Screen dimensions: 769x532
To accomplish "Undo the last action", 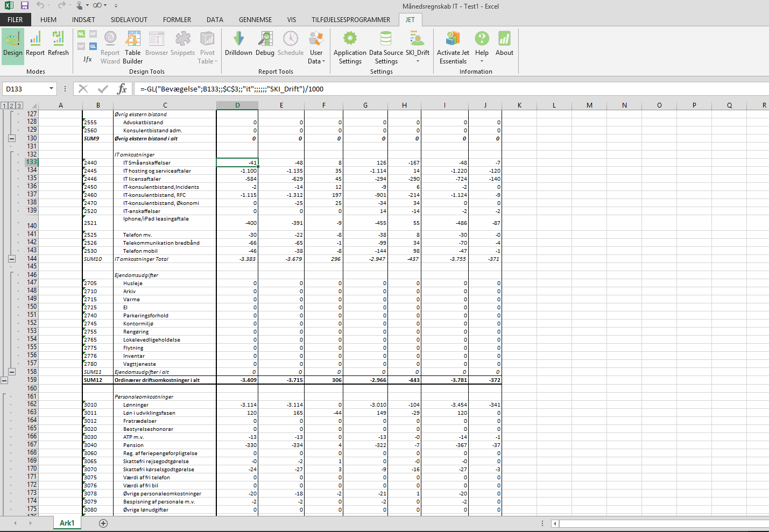I will coord(40,5).
